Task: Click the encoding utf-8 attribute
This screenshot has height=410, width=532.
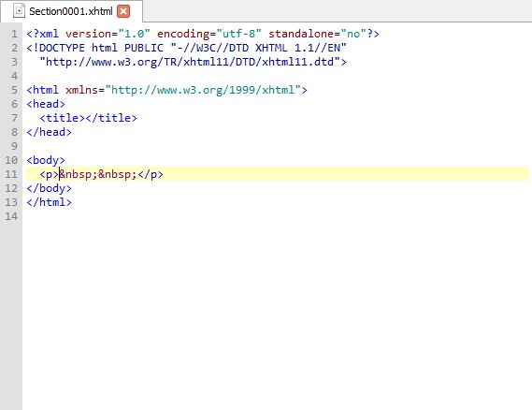Action: [x=209, y=34]
